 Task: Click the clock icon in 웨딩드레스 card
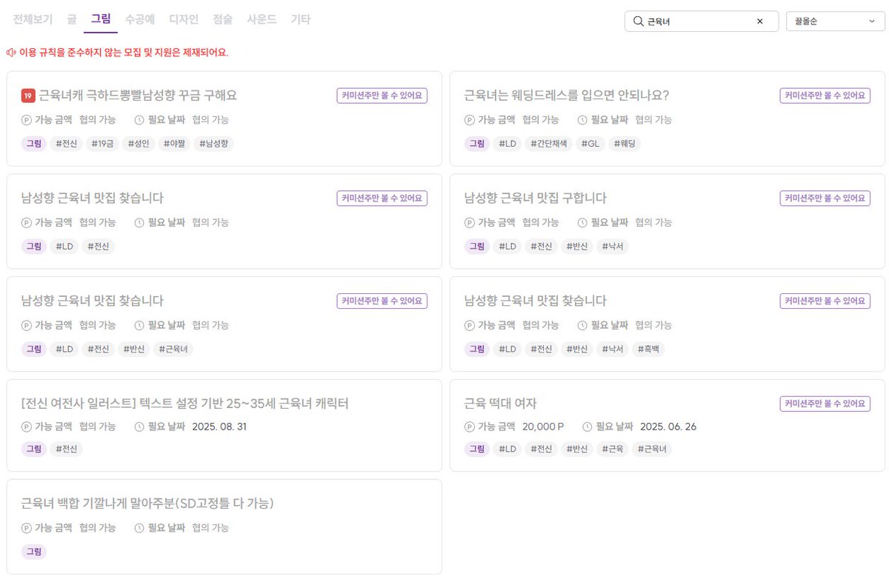[582, 120]
